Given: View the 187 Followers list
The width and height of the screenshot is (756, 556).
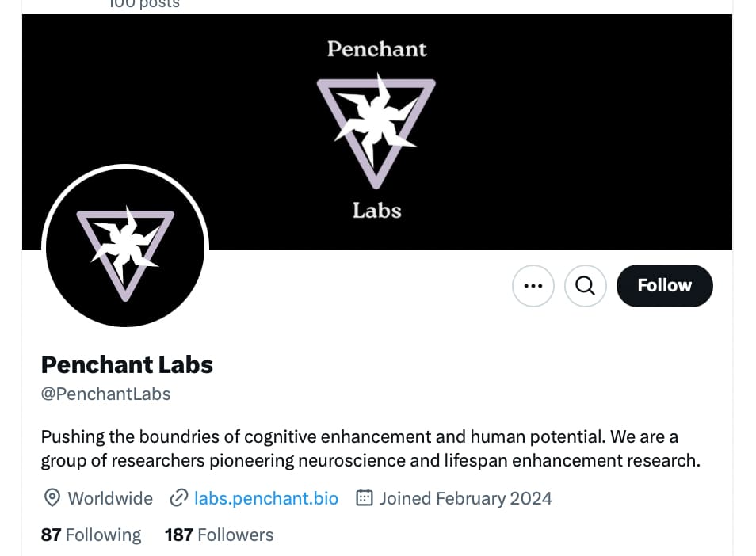Looking at the screenshot, I should pyautogui.click(x=219, y=535).
